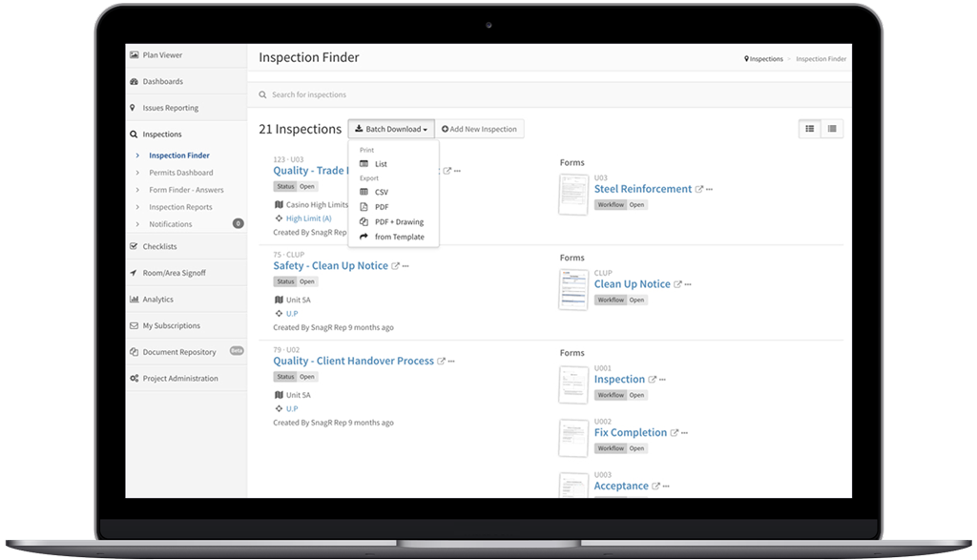The image size is (977, 560).
Task: Switch to compact list view toggle
Action: click(x=832, y=129)
